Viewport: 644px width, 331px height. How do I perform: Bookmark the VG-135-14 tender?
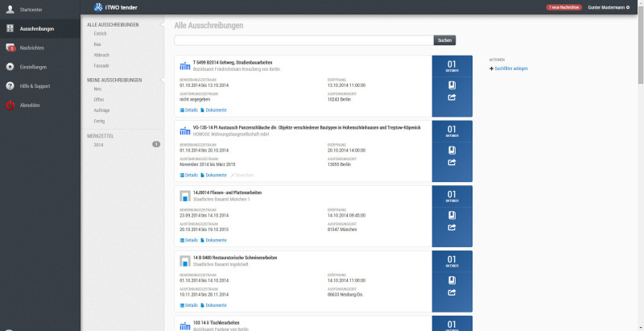(x=452, y=151)
